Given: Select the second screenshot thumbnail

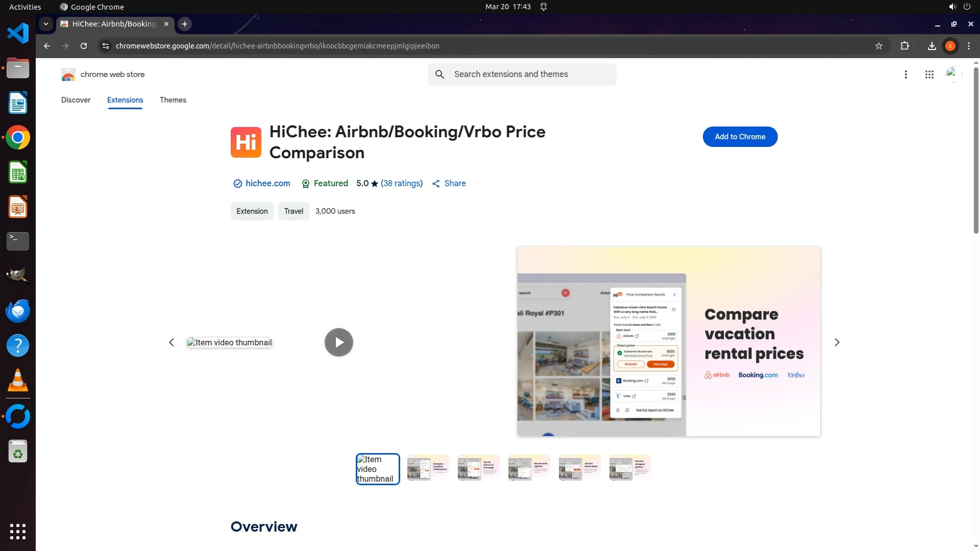Looking at the screenshot, I should [428, 468].
